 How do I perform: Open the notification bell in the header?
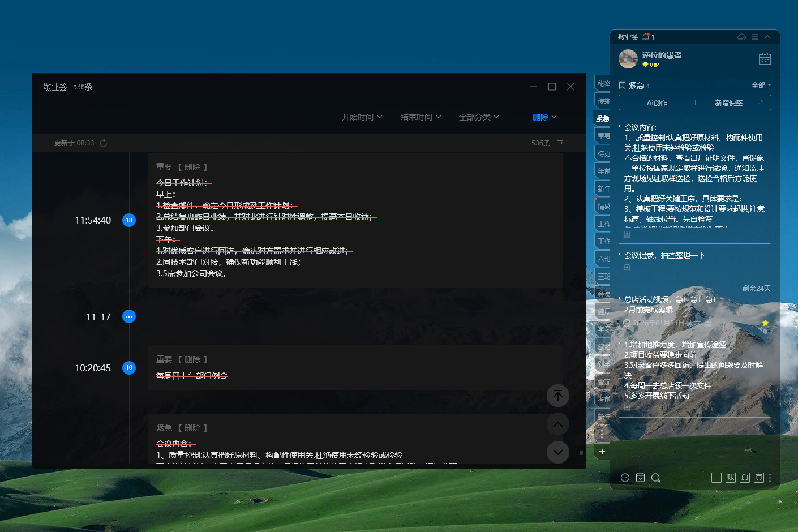pos(646,37)
